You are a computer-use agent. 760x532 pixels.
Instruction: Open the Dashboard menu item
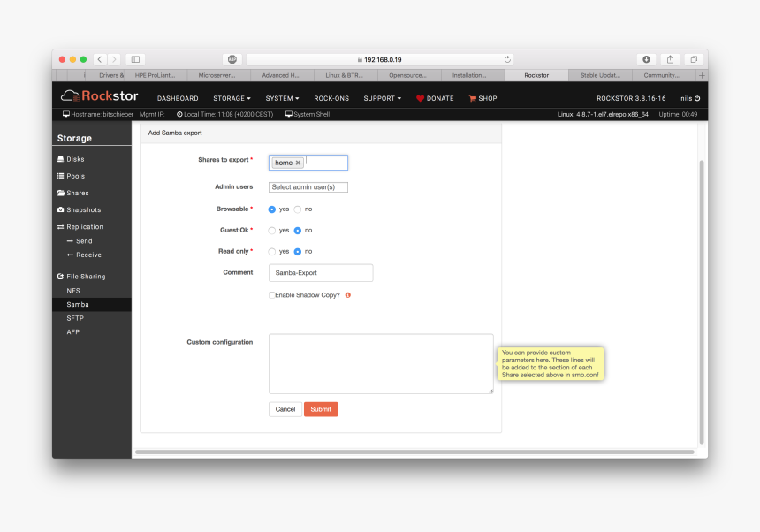178,98
